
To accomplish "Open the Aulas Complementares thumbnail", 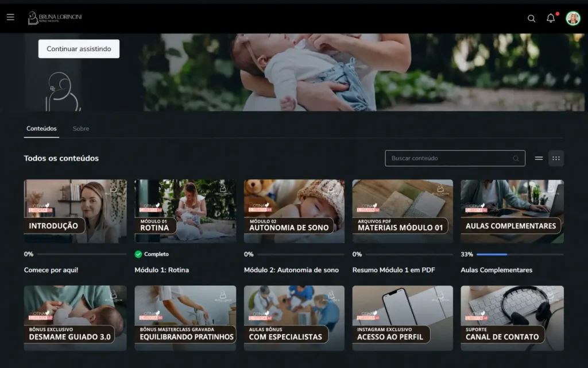I will (x=512, y=211).
